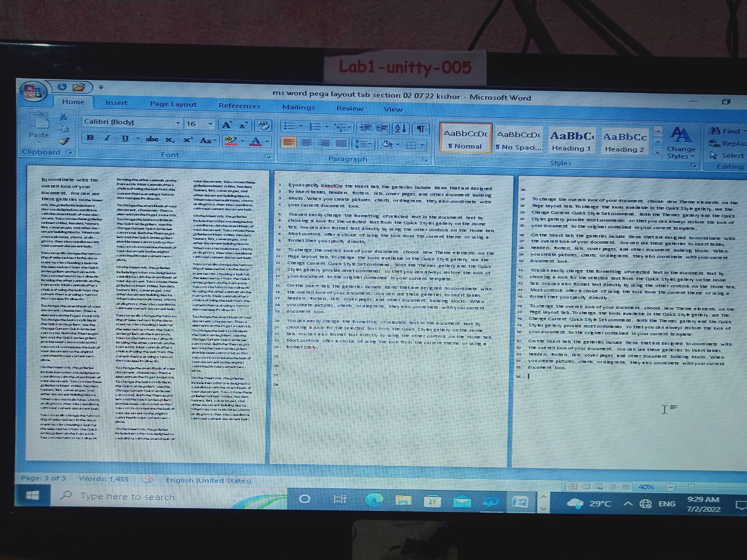Toggle Italic formatting
Screen dimensions: 747x560
pyautogui.click(x=108, y=138)
